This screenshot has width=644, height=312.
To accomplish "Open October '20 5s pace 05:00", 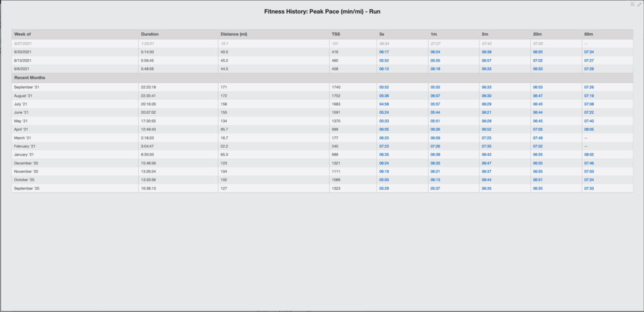I will point(384,180).
